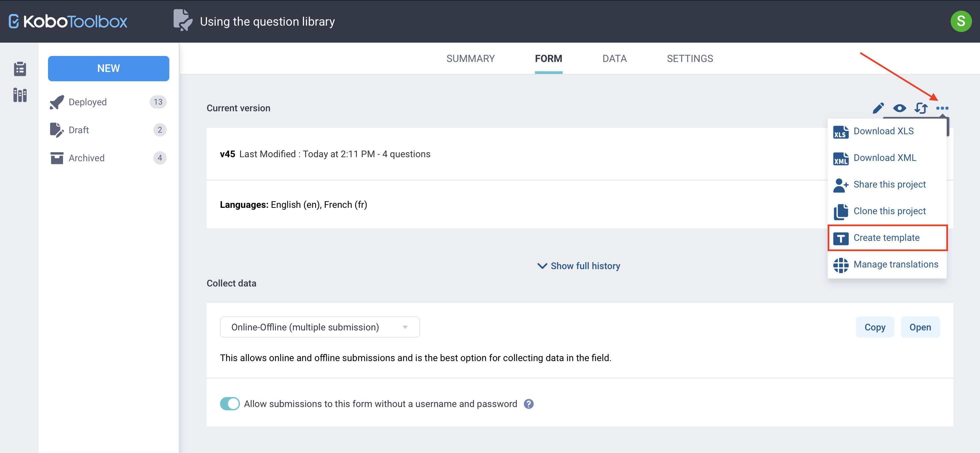This screenshot has height=453, width=980.
Task: Click the green S user avatar
Action: (x=961, y=21)
